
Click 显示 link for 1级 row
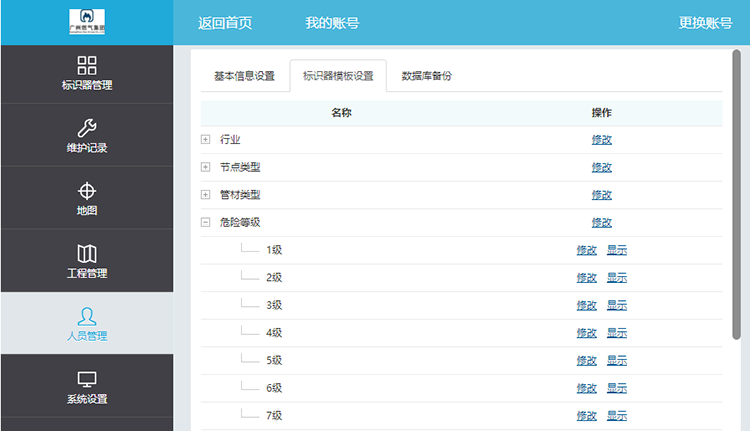point(617,250)
